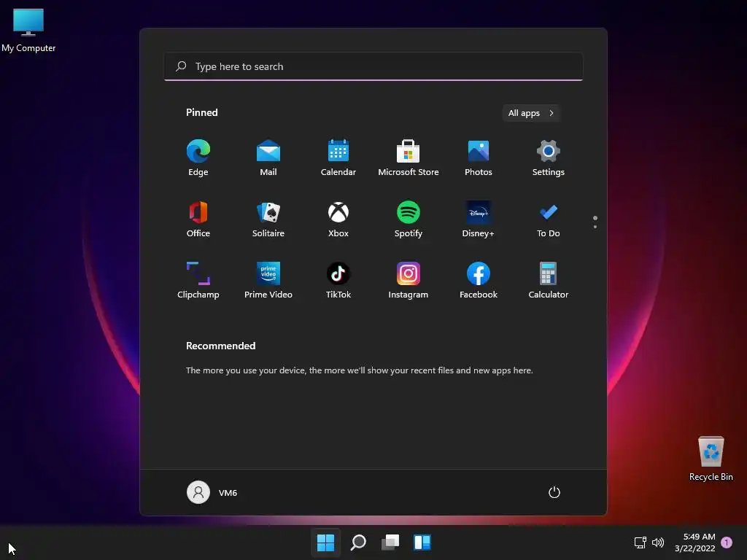
Task: Open the Solitaire game
Action: click(x=268, y=219)
